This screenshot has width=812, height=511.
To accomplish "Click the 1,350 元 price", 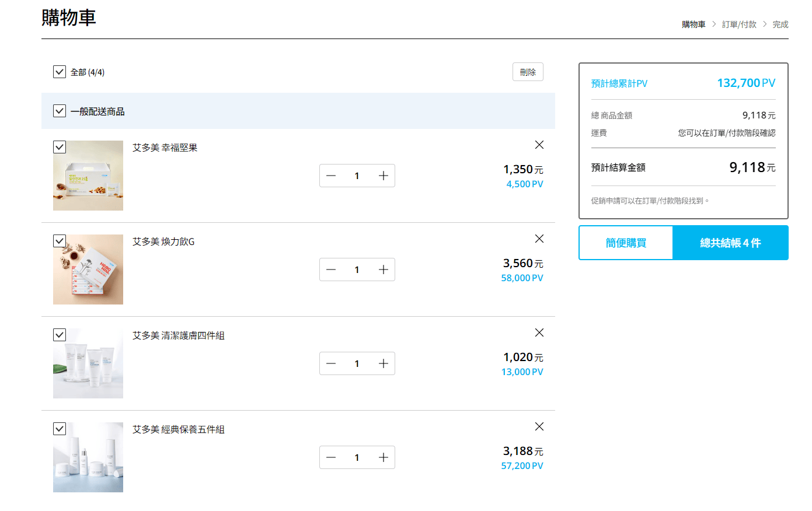I will (523, 169).
